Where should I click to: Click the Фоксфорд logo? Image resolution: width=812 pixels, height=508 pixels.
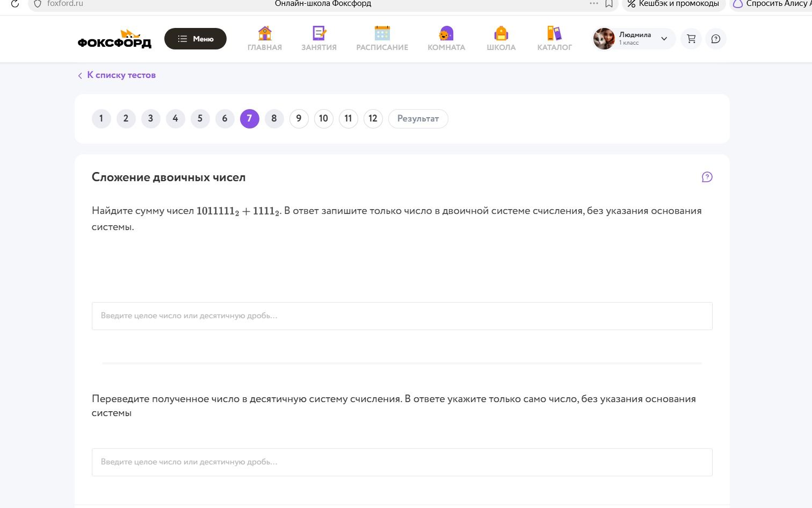pyautogui.click(x=114, y=39)
